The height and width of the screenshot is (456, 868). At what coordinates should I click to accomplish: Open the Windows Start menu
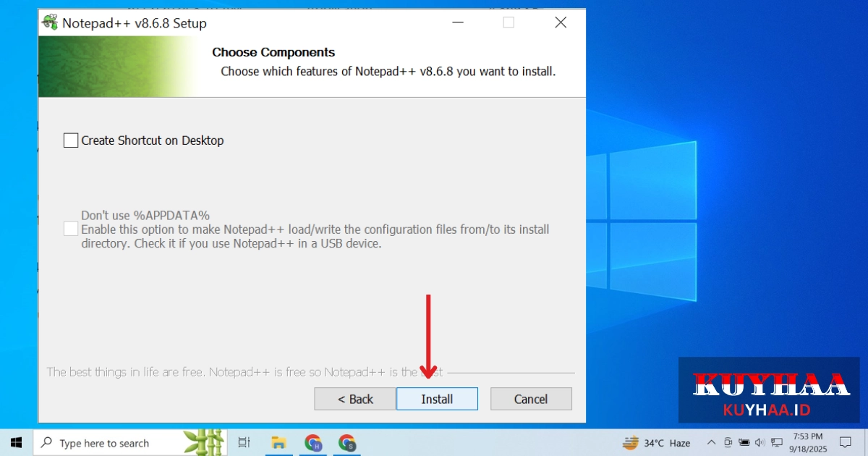[17, 442]
